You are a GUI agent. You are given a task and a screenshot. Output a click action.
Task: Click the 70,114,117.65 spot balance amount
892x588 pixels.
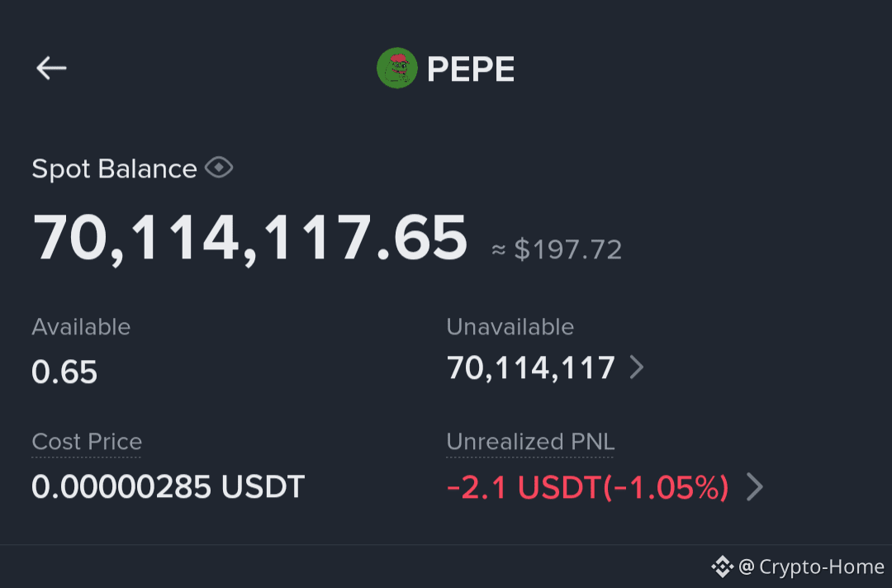(250, 238)
